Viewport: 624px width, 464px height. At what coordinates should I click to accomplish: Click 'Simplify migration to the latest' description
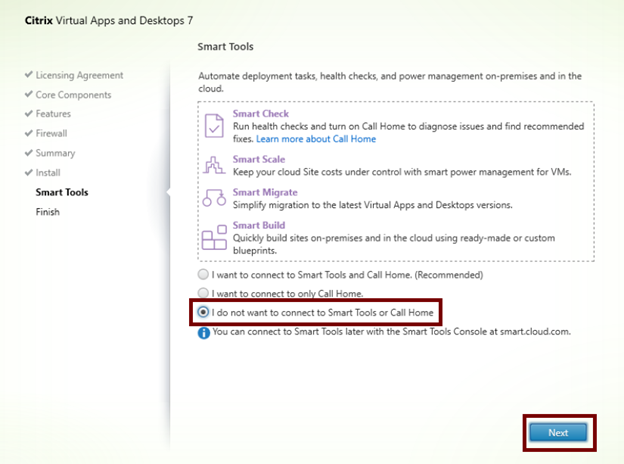pyautogui.click(x=372, y=205)
